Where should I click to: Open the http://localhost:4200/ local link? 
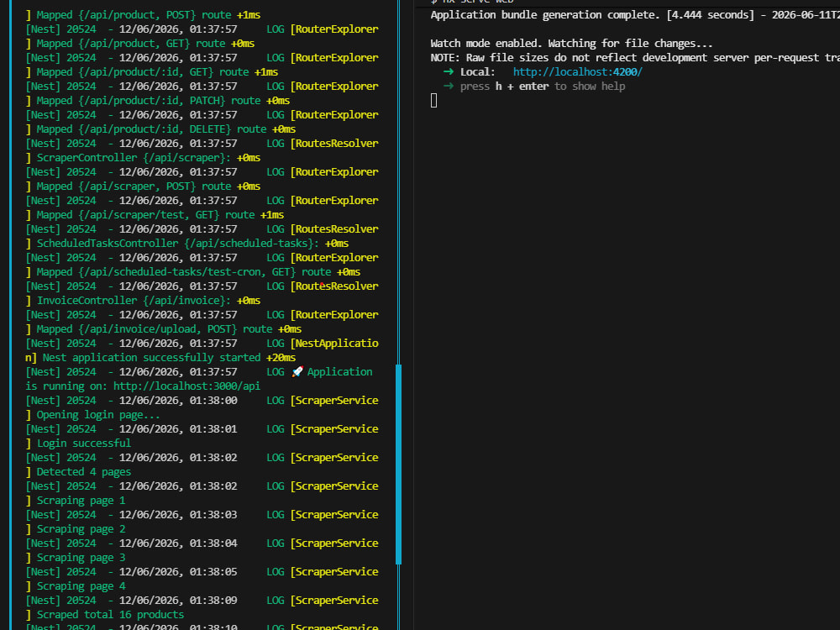coord(578,71)
